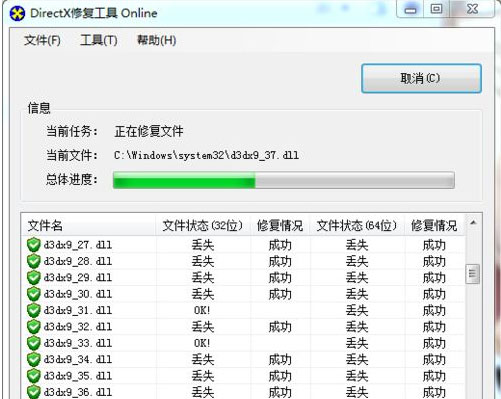Click the 正在修复文件 task text
Screen dimensions: 501x399
click(149, 131)
